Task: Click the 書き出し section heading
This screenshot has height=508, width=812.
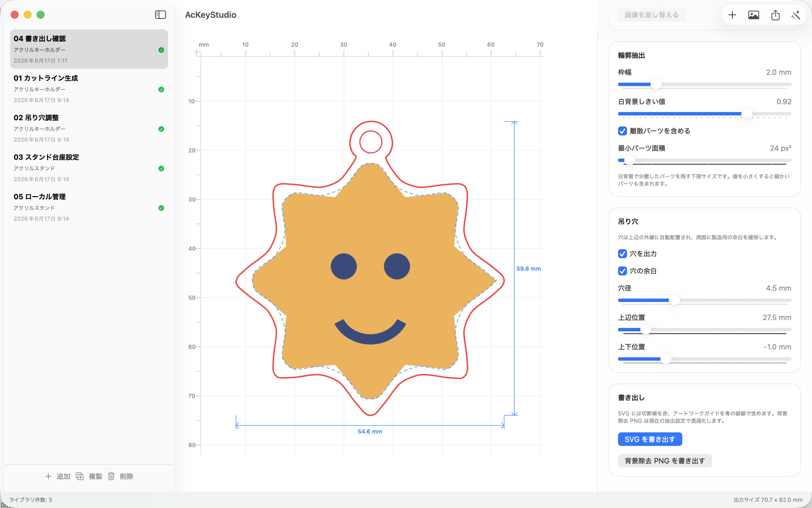Action: (x=632, y=397)
